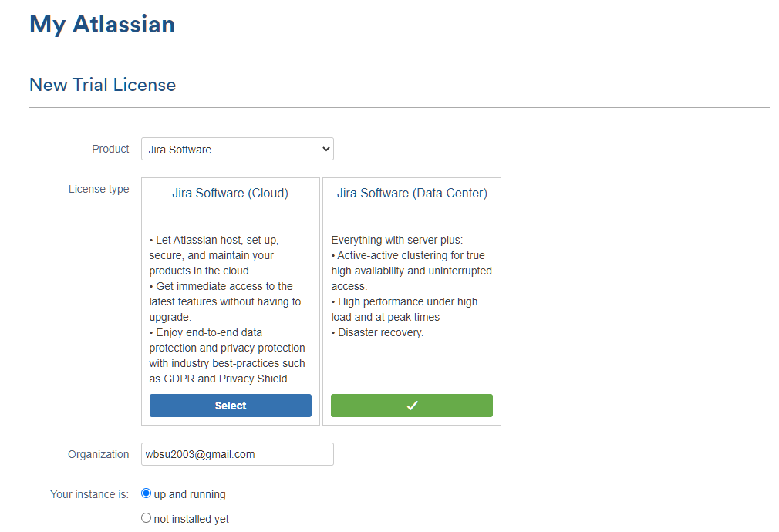Click the 'not installed yet' option text
779x532 pixels.
[x=191, y=519]
